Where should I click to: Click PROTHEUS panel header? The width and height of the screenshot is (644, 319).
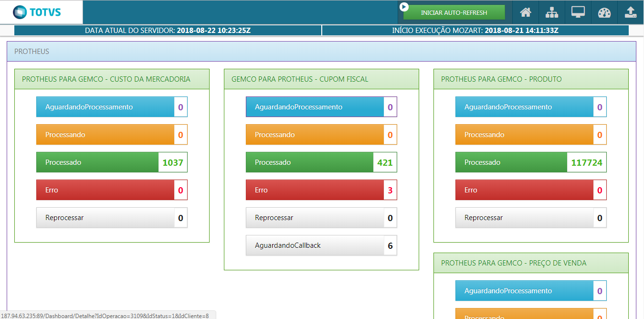click(x=321, y=51)
